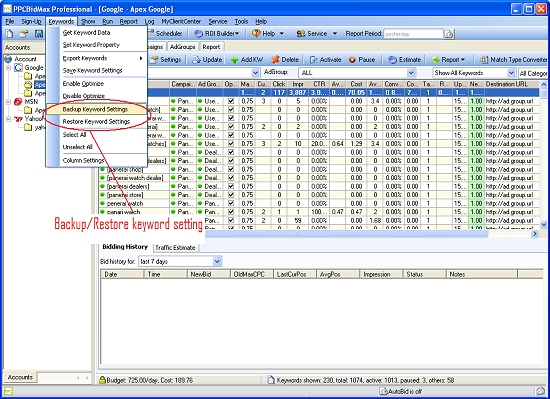Collapse the Google account tree node
This screenshot has height=399, width=550.
click(8, 68)
